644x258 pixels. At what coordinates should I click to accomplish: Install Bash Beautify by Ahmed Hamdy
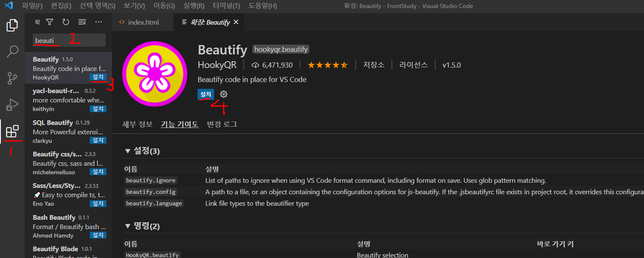tap(98, 235)
